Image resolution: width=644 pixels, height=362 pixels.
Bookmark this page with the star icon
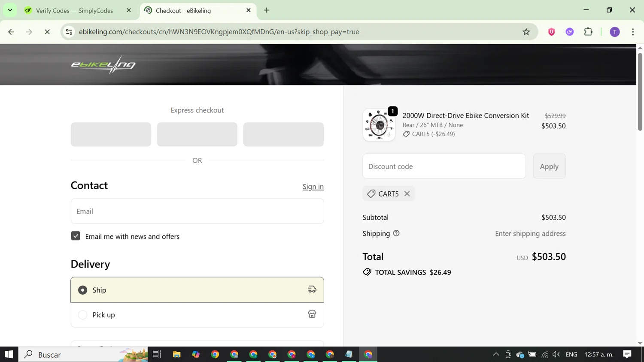coord(526,32)
